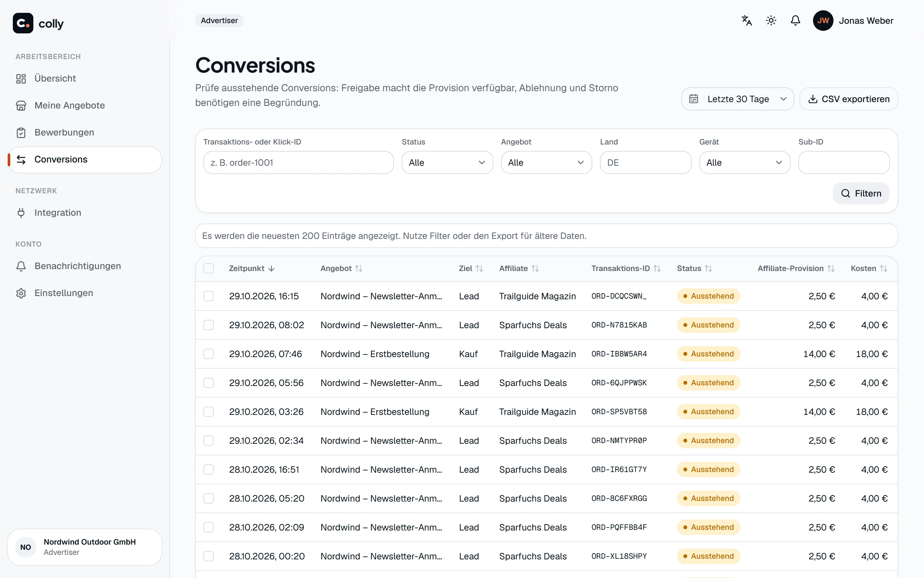Click Ausstehend status of ORD-6QJPPWSK
Screen dimensions: 924x578
708,383
